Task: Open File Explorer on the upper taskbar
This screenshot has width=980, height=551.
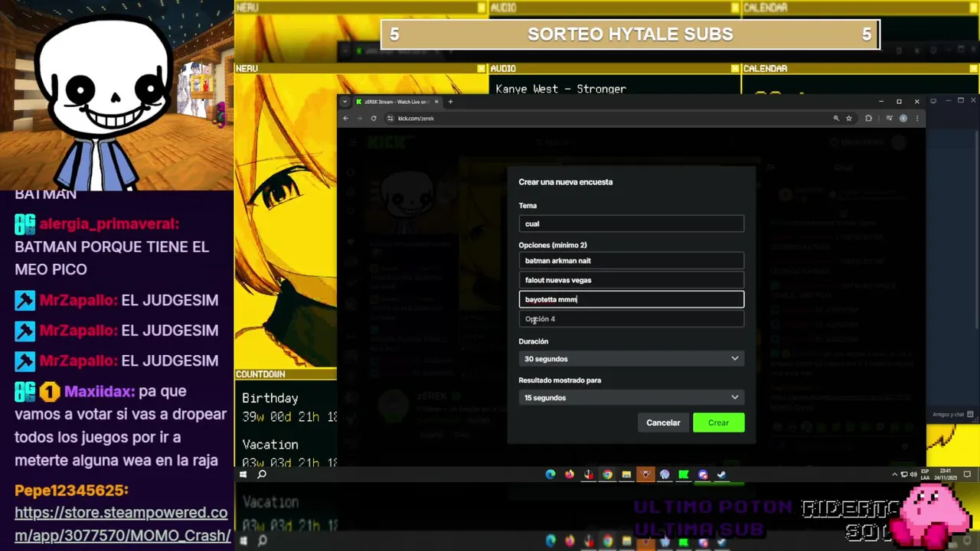Action: point(626,474)
